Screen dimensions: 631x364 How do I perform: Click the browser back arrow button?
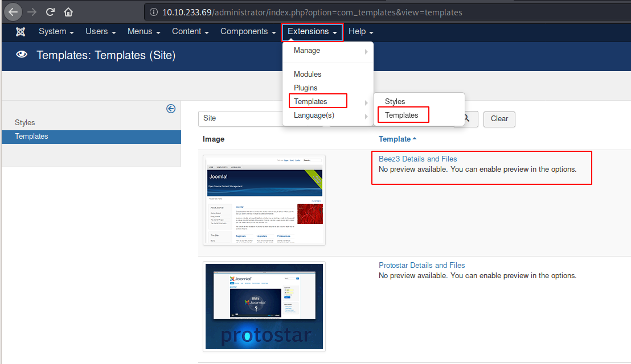pos(13,11)
